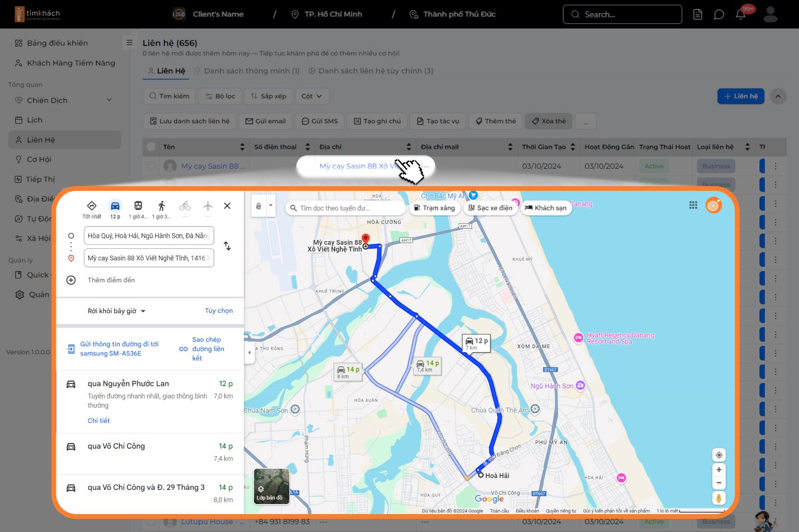Click the Lớp bản đồ layers thumbnail
Screen dimensions: 799x532
tap(272, 486)
